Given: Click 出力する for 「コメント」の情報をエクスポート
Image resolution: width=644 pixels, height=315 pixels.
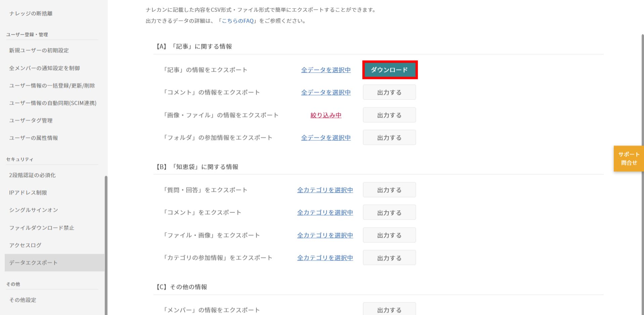Looking at the screenshot, I should point(389,92).
